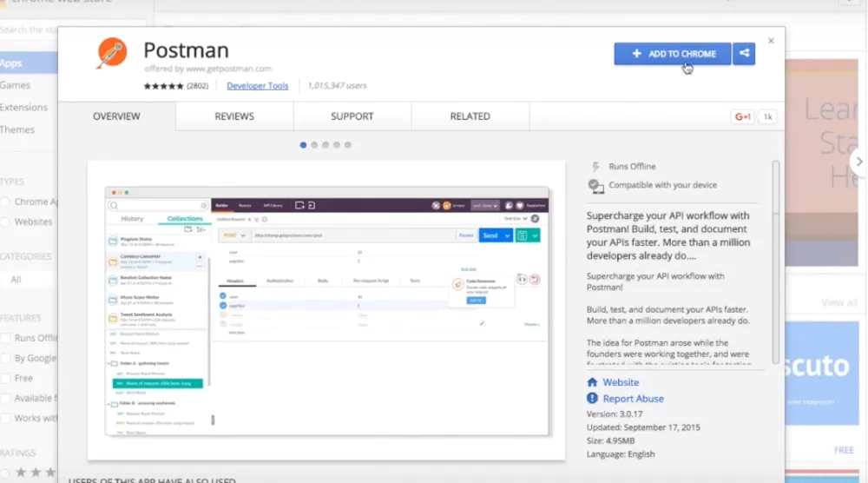
Task: Click the Postman orange logo icon
Action: point(112,53)
